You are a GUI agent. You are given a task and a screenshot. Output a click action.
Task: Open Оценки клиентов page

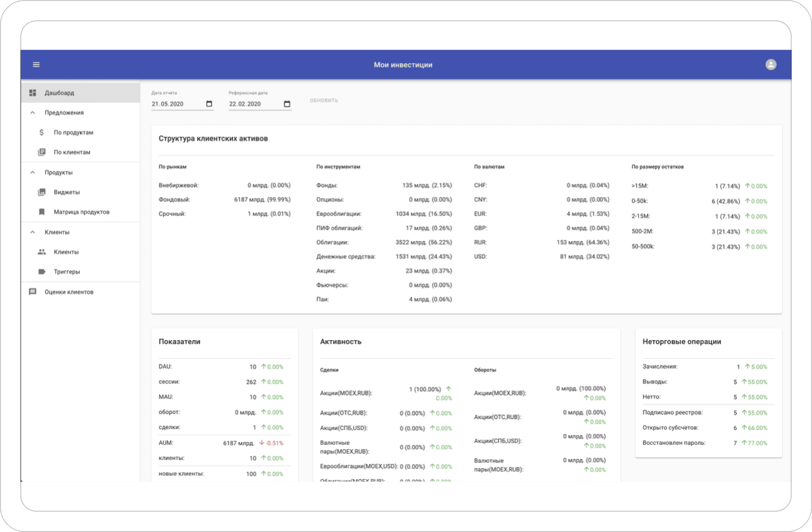(x=80, y=292)
